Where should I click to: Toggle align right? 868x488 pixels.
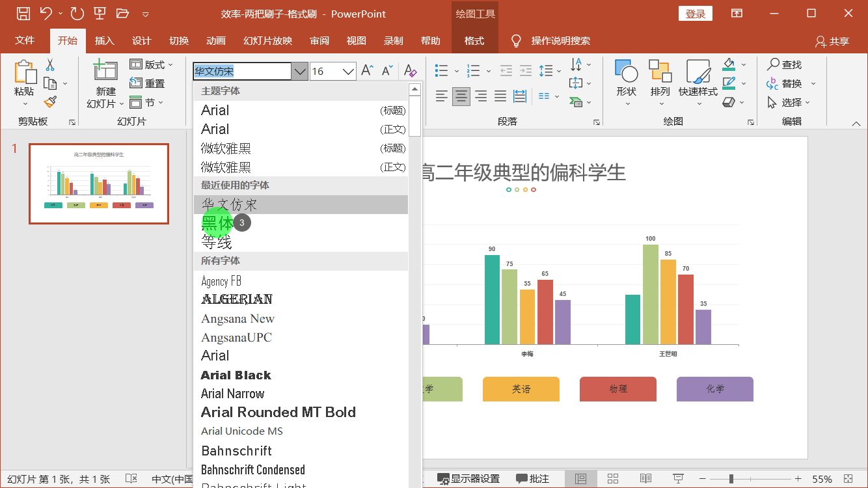tap(481, 96)
